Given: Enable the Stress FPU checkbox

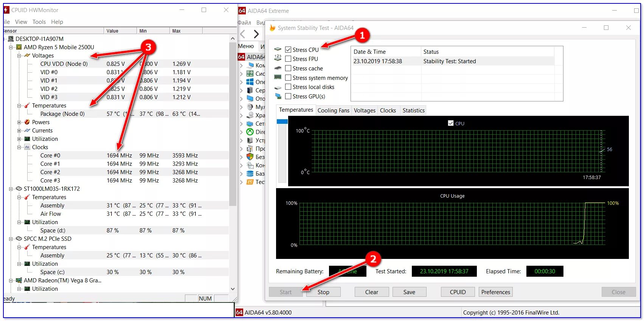Looking at the screenshot, I should [288, 59].
